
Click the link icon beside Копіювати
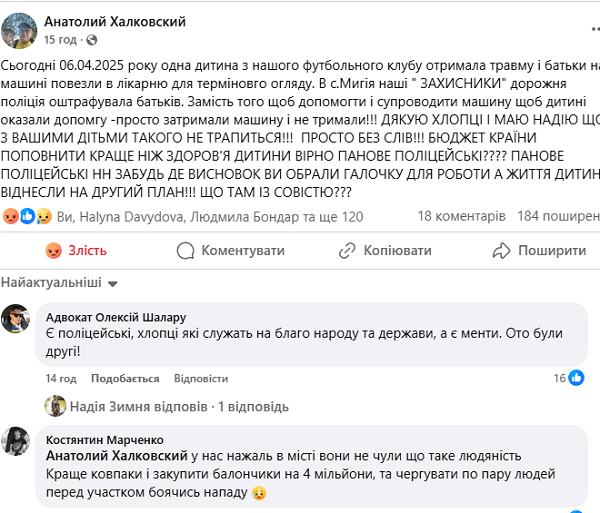[x=347, y=251]
